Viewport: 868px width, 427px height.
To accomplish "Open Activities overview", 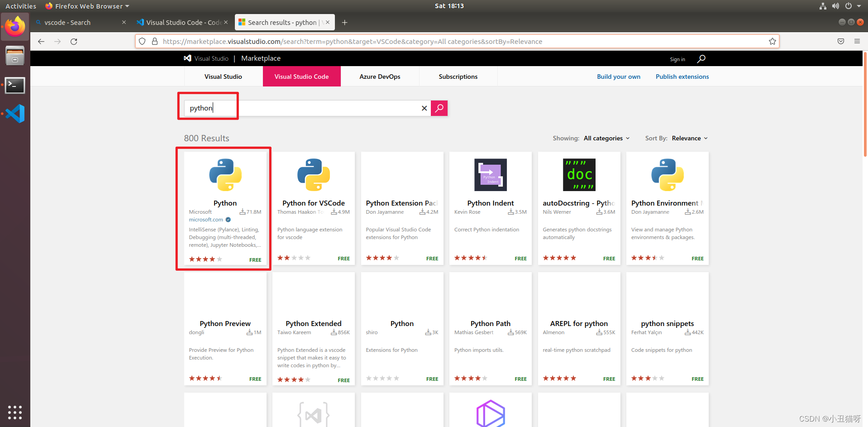I will (21, 6).
